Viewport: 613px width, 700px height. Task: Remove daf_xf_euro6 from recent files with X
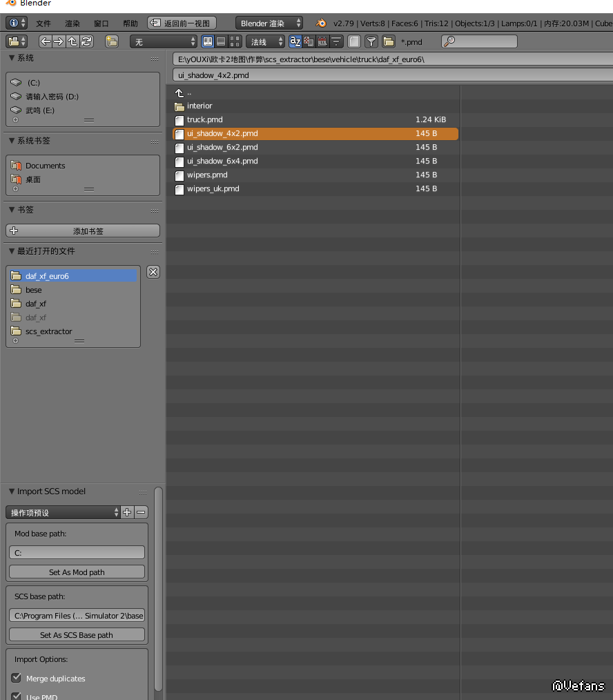coord(153,272)
